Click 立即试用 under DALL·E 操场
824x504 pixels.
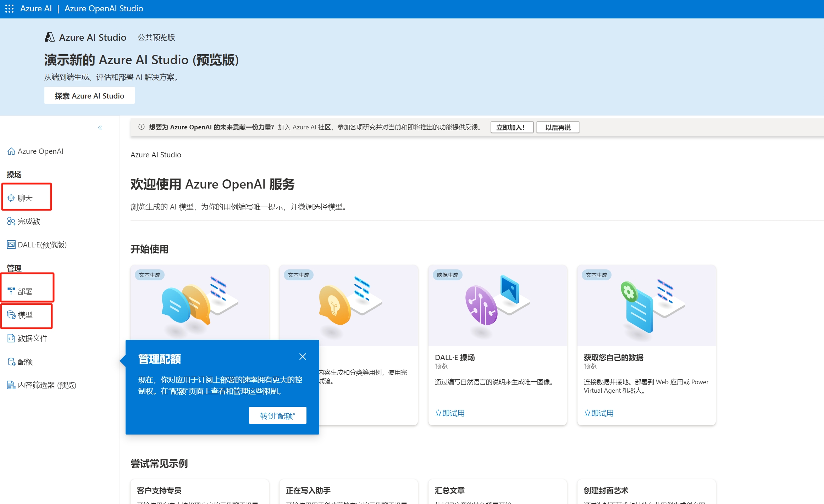(x=449, y=413)
